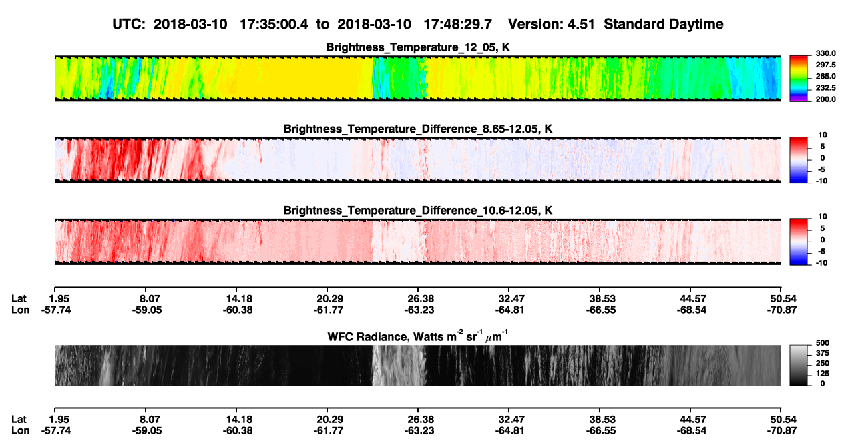Viewport: 868px width, 445px height.
Task: Select the 8.65-12.05 temperature difference image strip
Action: pos(417,159)
